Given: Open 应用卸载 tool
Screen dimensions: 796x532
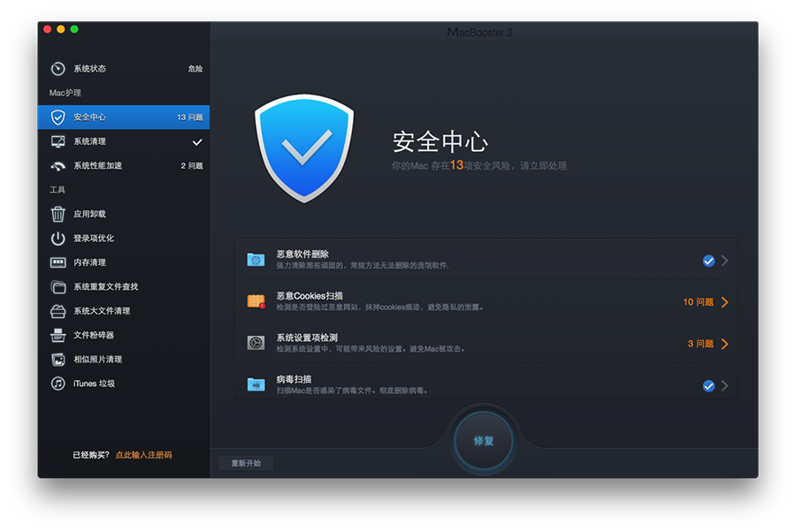Looking at the screenshot, I should pyautogui.click(x=124, y=214).
